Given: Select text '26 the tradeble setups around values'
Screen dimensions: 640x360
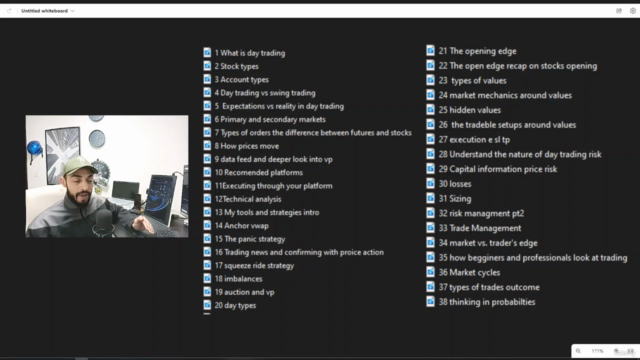Looking at the screenshot, I should [507, 125].
